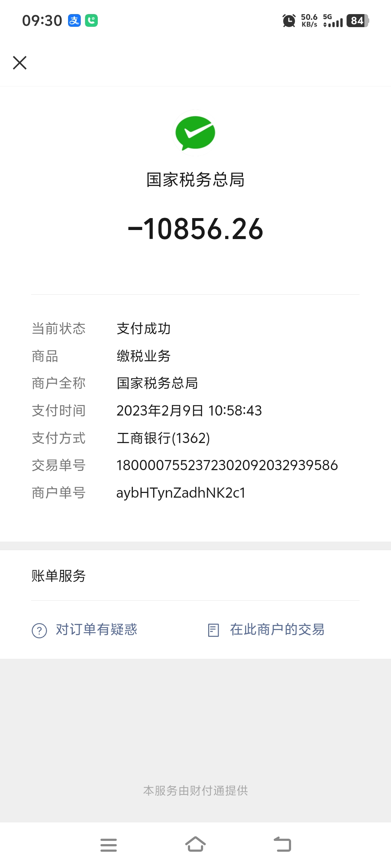Open "在此商户的交易" transaction history link
The image size is (391, 868).
pyautogui.click(x=277, y=630)
